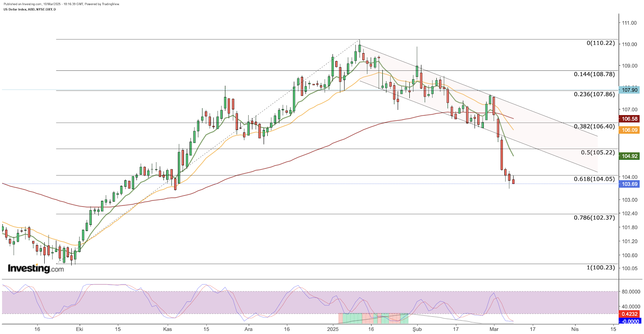Click the 0.786(102.37) Fibonacci label

coord(594,218)
